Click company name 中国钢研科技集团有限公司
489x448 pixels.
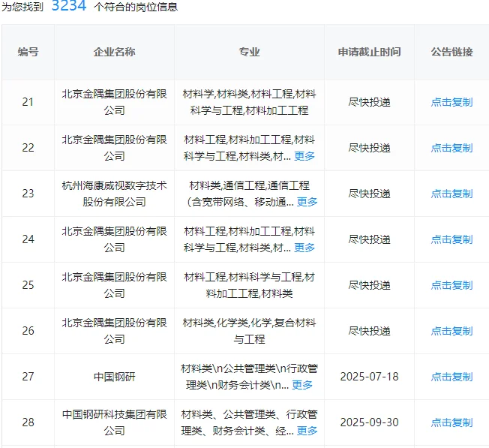115,422
